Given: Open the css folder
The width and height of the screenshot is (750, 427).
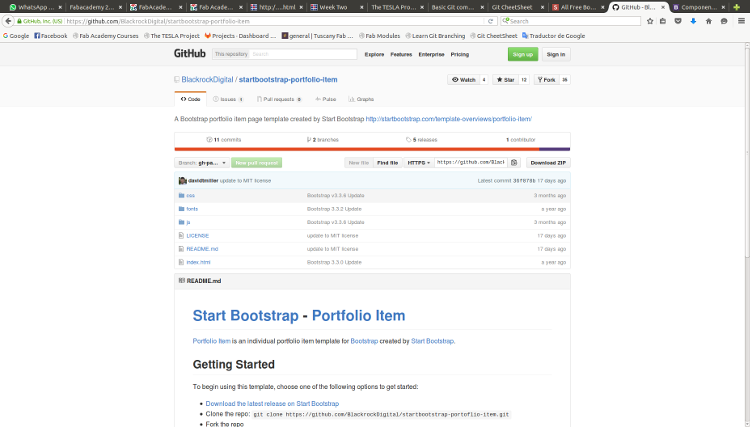Looking at the screenshot, I should pos(190,195).
